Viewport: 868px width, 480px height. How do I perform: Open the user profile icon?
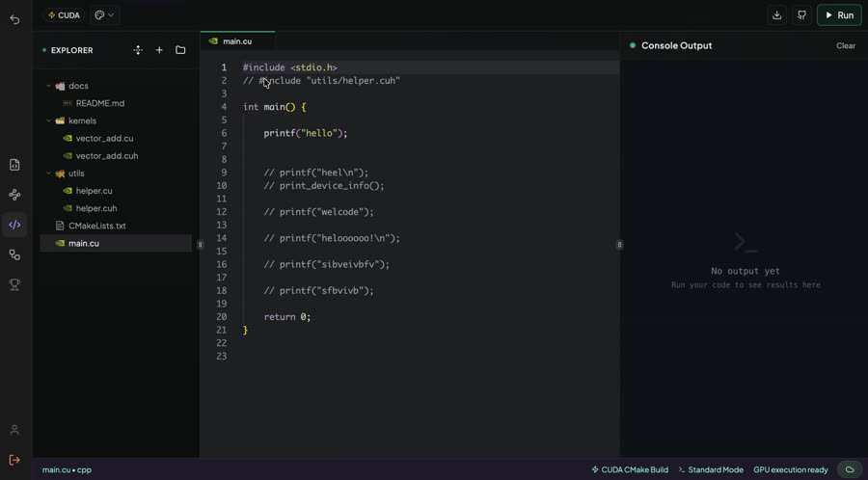coord(14,430)
